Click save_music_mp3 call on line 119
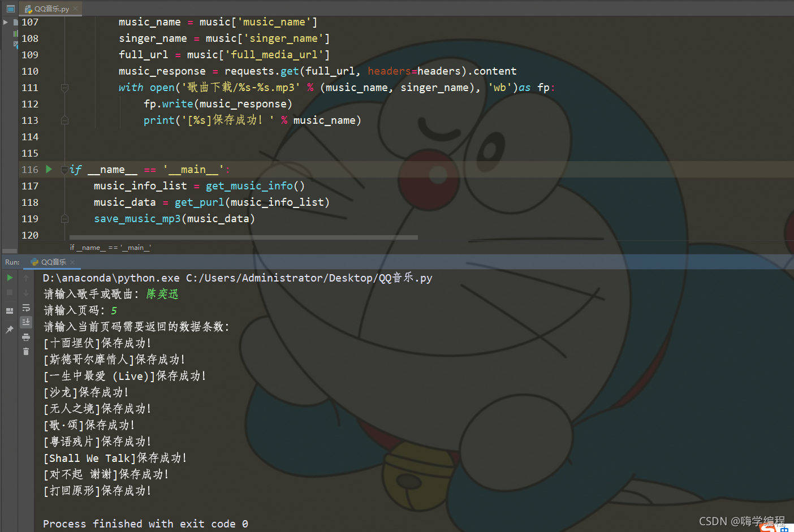 tap(137, 219)
